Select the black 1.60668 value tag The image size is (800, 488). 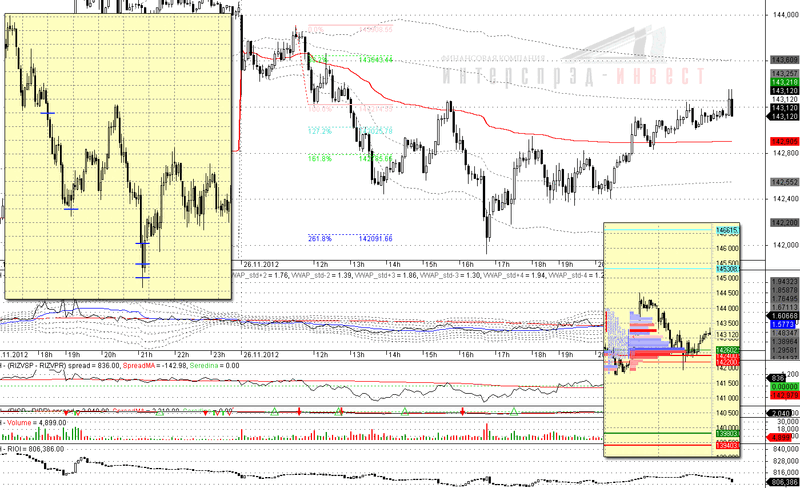785,316
